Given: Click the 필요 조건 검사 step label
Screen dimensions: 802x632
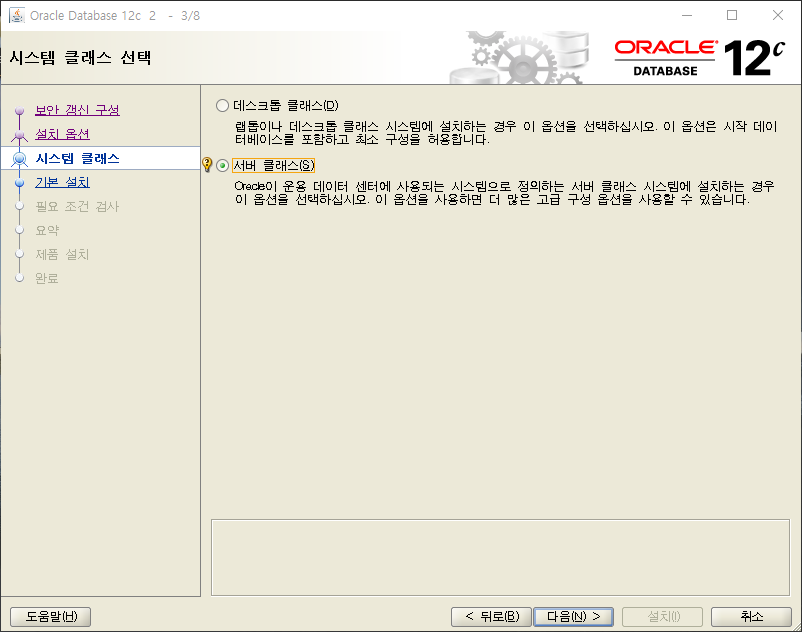Looking at the screenshot, I should point(77,206).
